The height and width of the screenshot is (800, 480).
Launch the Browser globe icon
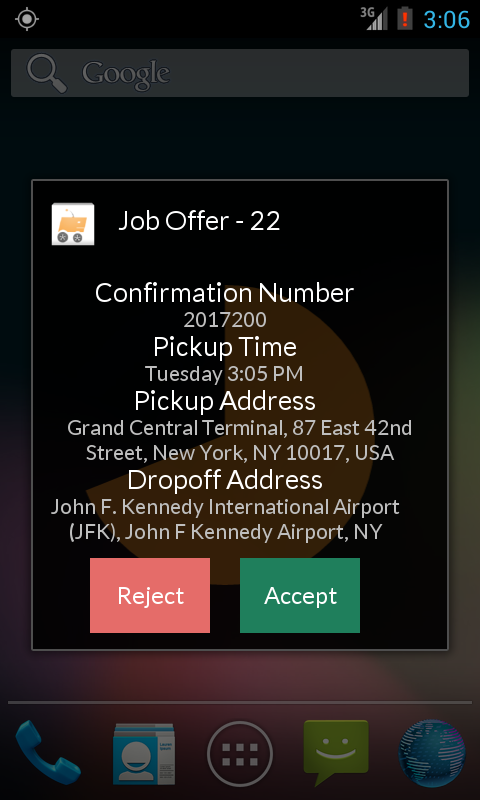[432, 753]
